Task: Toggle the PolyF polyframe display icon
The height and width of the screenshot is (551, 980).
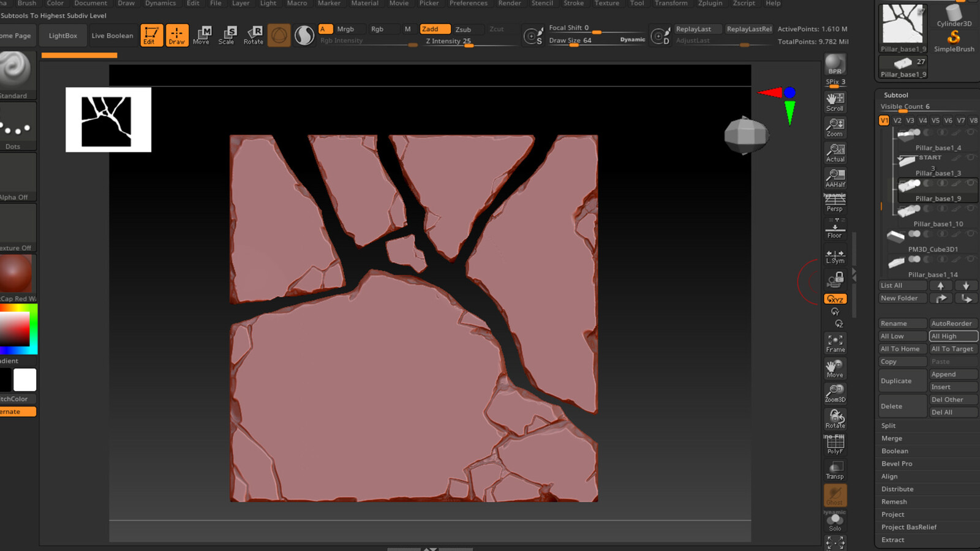Action: click(835, 444)
